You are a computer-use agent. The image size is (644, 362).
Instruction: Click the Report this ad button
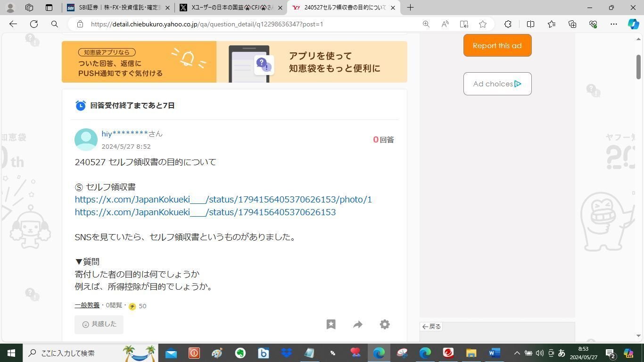click(497, 45)
